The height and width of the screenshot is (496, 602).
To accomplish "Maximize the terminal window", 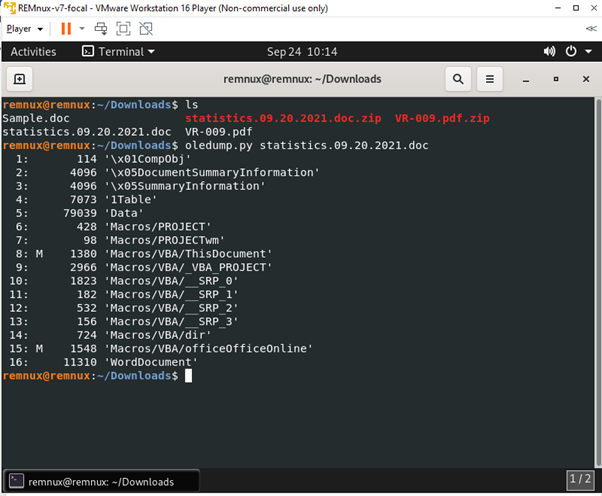I will click(556, 79).
